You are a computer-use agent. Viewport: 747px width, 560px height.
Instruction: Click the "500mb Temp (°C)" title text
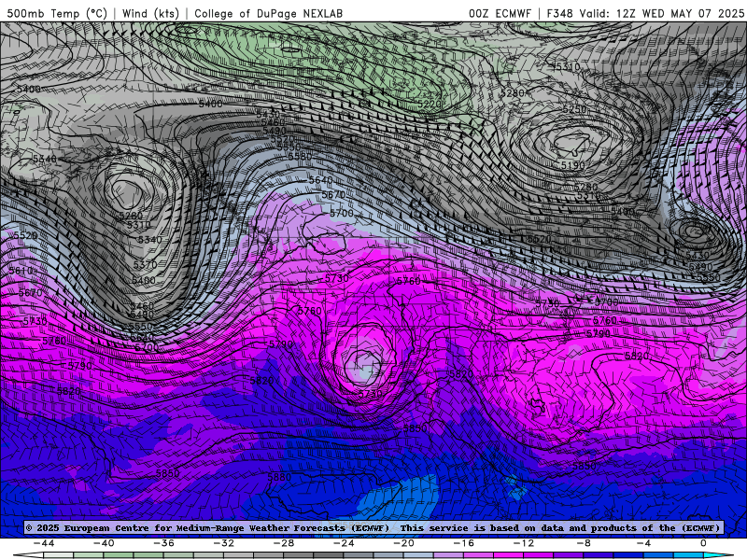[57, 13]
